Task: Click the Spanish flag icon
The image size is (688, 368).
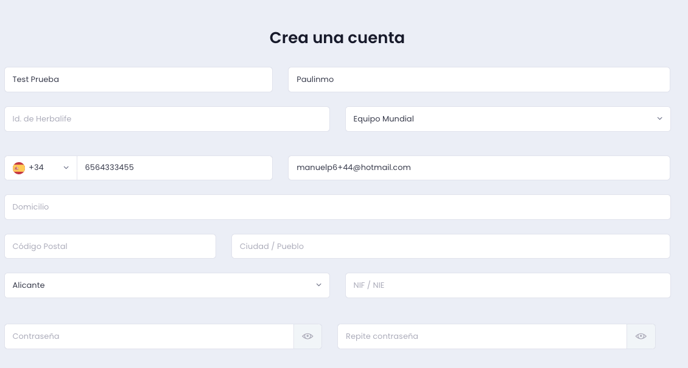Action: coord(19,168)
